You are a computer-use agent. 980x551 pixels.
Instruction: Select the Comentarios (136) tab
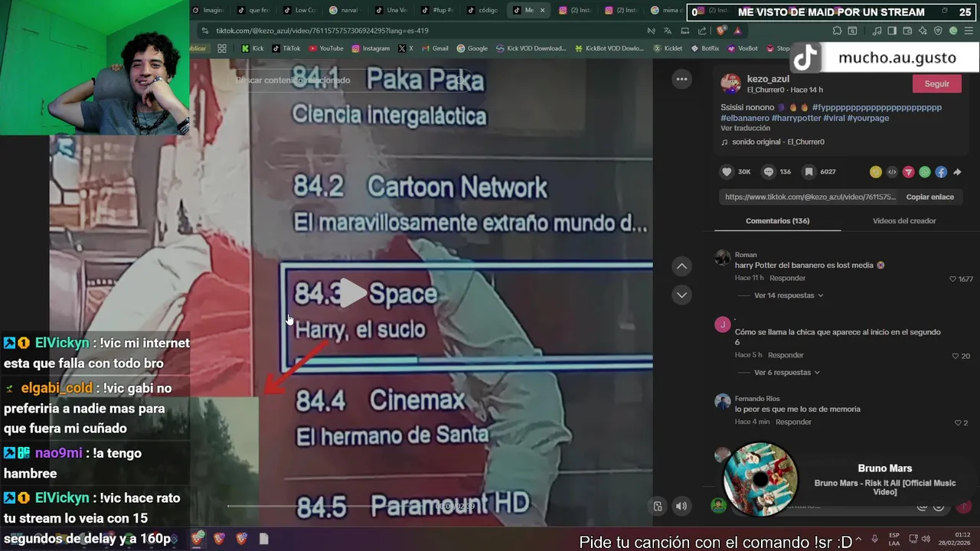777,221
